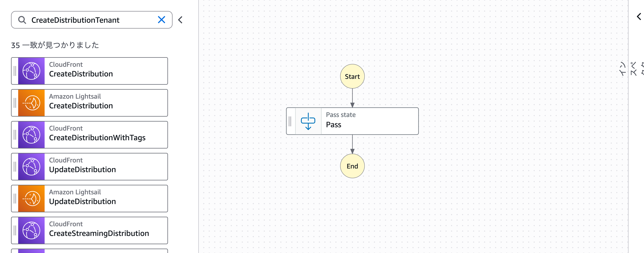Select the End node on canvas
This screenshot has width=644, height=253.
[352, 166]
